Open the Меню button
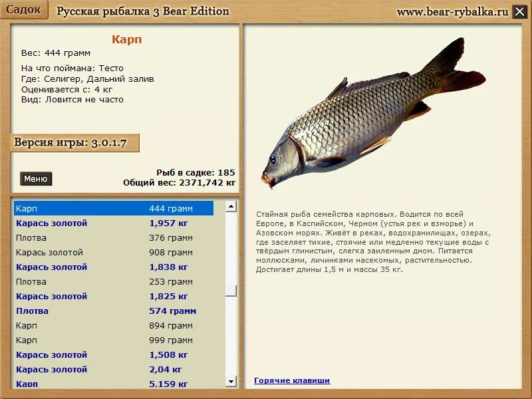Screen dimensions: 532x399 click(36, 179)
